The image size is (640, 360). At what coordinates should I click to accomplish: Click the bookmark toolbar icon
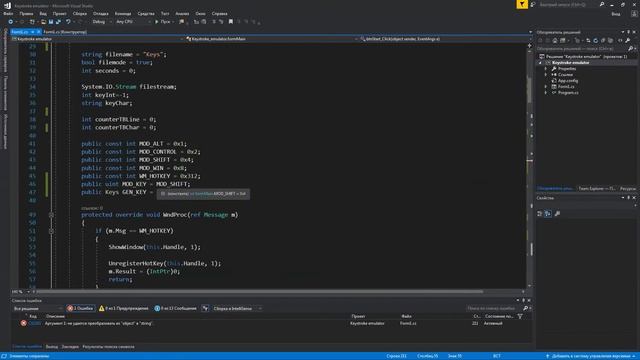[231, 22]
